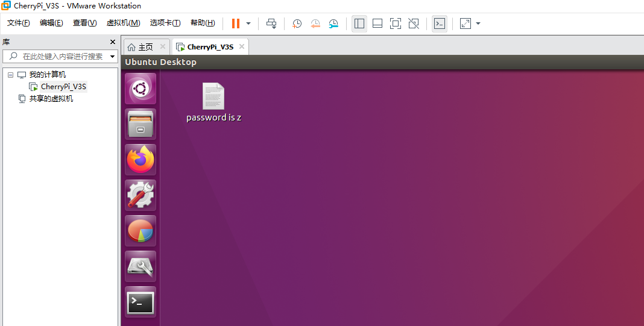The height and width of the screenshot is (326, 644).
Task: Launch Terminal from the Ubuntu launcher
Action: coord(140,302)
